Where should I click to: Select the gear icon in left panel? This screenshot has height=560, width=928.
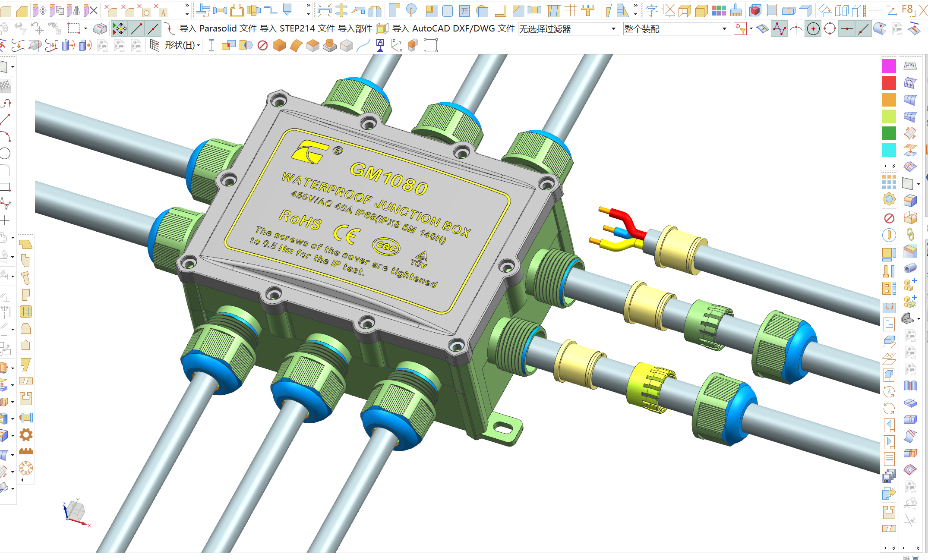[26, 435]
